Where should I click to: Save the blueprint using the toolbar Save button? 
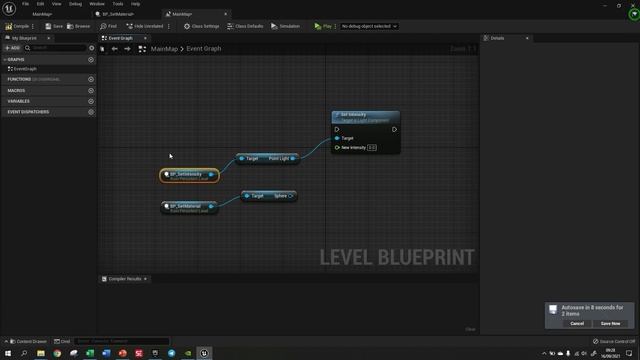pos(54,26)
